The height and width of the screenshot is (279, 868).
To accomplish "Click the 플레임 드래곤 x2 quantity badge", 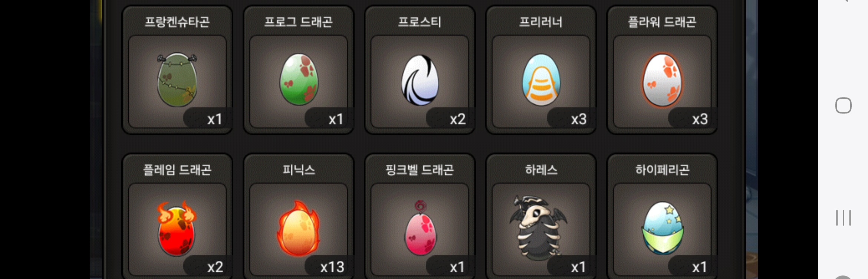I will click(208, 266).
